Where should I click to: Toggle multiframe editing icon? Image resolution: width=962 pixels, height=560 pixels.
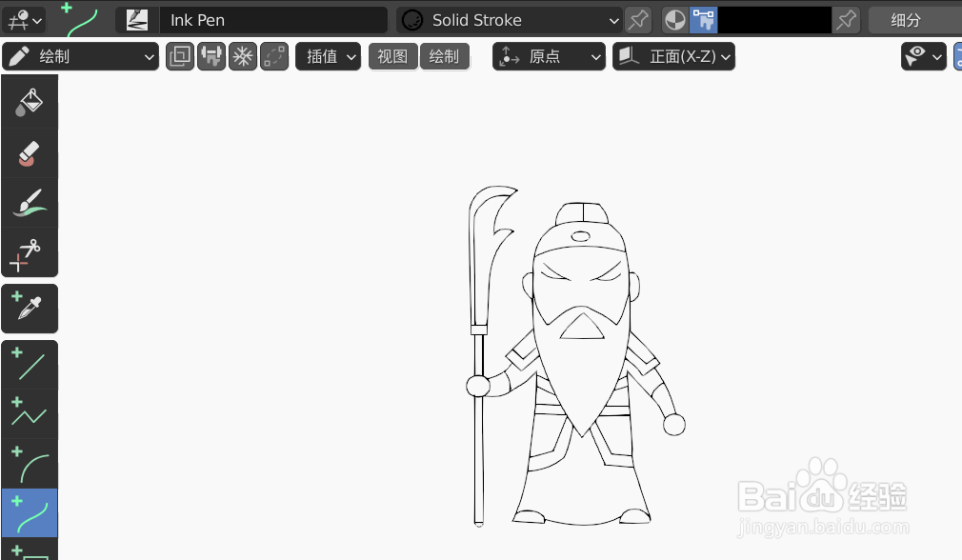(180, 56)
